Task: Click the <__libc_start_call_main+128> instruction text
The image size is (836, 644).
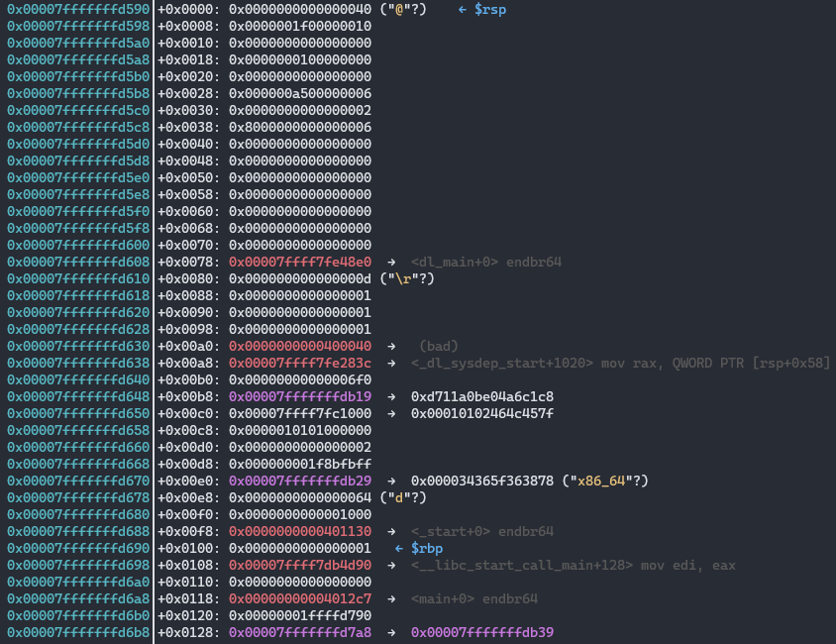Action: 574,565
